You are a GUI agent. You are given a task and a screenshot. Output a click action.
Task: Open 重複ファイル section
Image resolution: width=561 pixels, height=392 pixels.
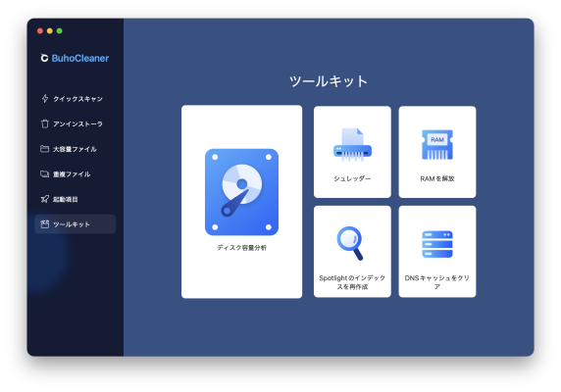[x=76, y=174]
